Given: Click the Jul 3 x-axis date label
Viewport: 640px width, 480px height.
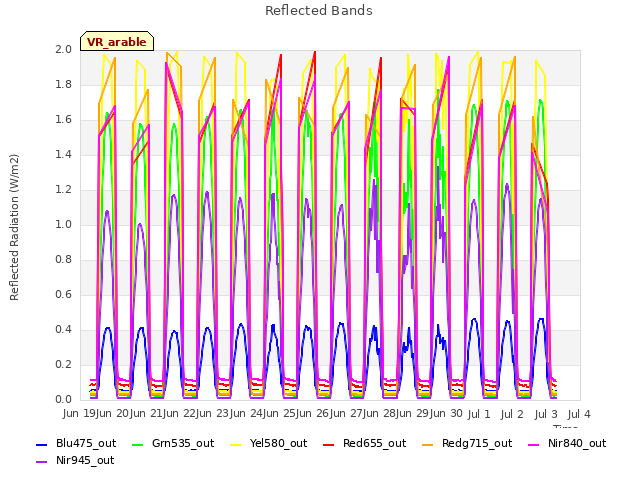Looking at the screenshot, I should (546, 414).
